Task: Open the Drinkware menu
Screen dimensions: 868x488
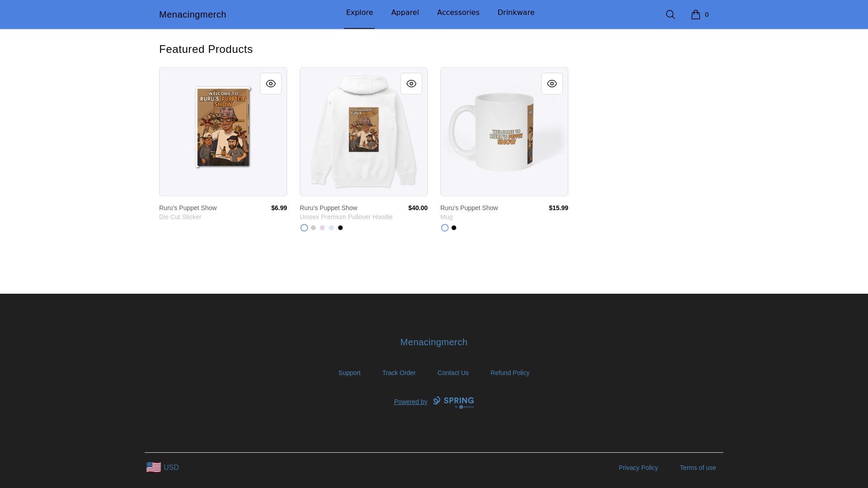Action: pos(516,13)
